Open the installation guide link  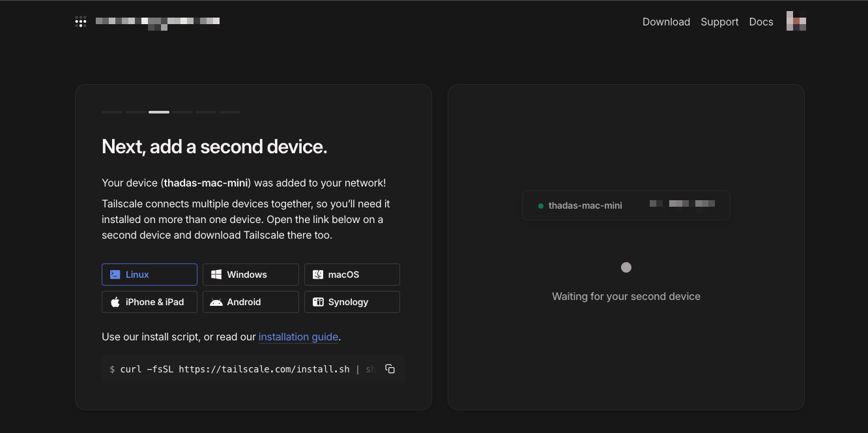pos(298,337)
